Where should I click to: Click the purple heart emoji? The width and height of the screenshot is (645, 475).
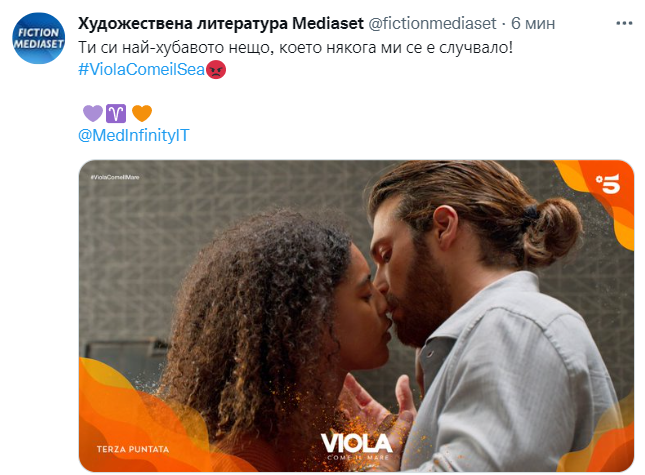pos(93,113)
